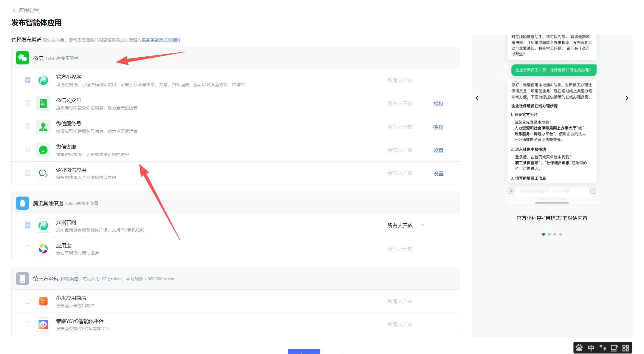The height and width of the screenshot is (354, 644).
Task: Click the 微信公众号 green document icon
Action: click(x=43, y=103)
